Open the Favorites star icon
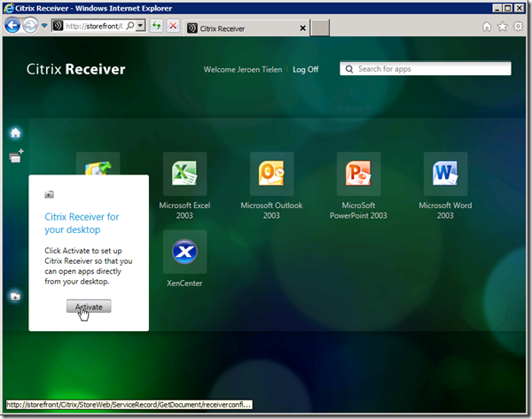Screen dimensions: 532x419 click(503, 27)
